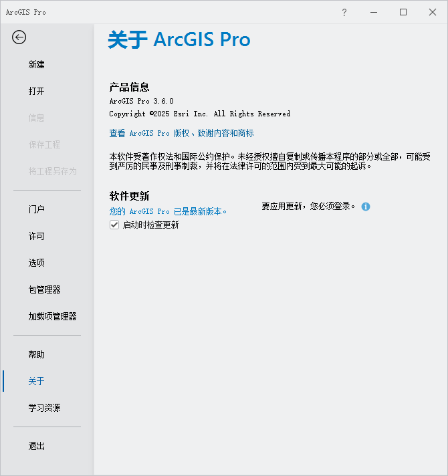
Task: Open the 门户 page
Action: coord(36,209)
